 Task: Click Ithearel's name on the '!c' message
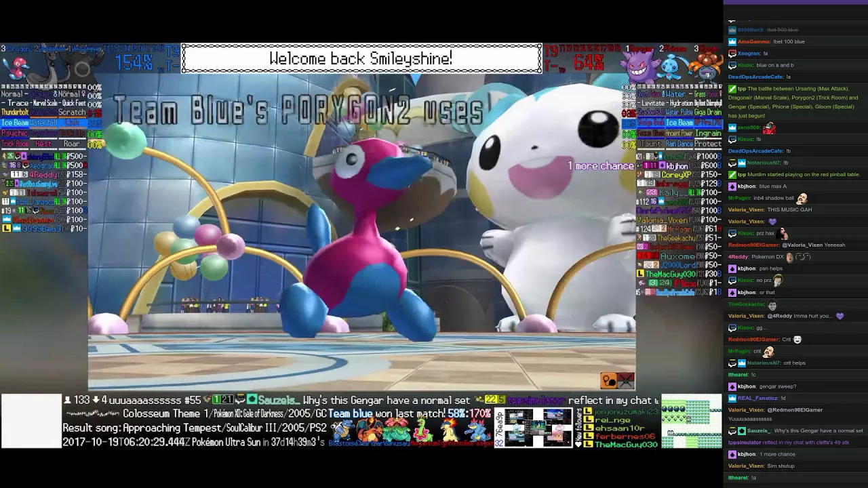pos(738,375)
